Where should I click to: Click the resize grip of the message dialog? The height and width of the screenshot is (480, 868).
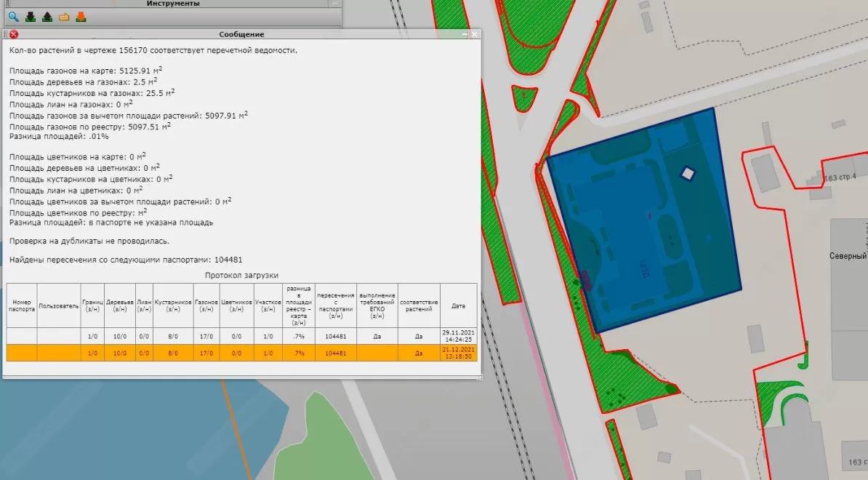click(x=479, y=377)
